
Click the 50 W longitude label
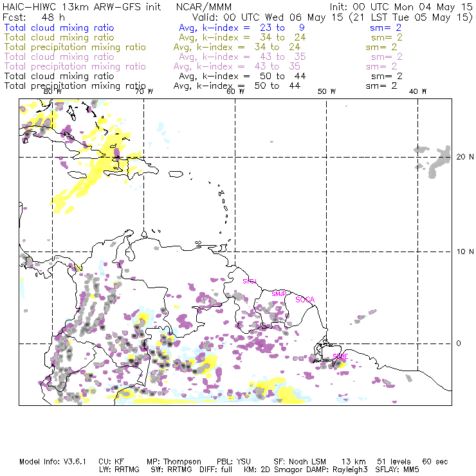327,91
